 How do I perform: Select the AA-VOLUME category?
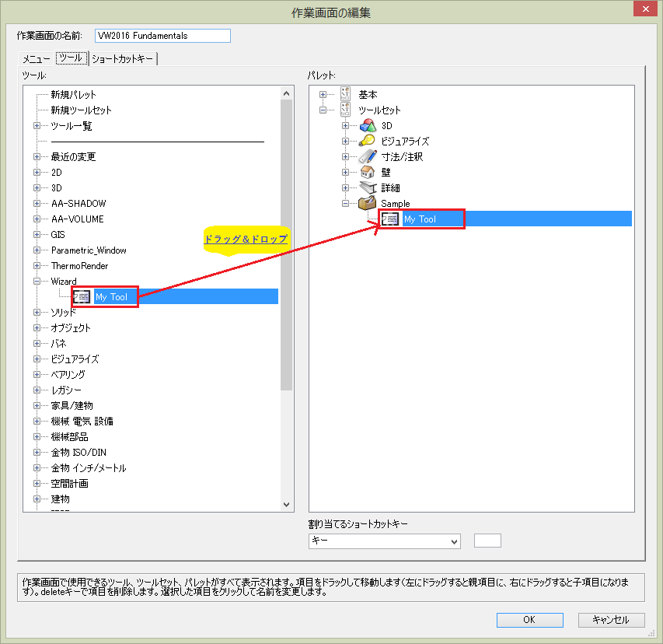pyautogui.click(x=78, y=219)
